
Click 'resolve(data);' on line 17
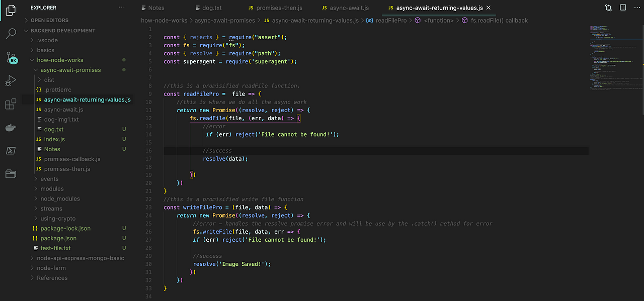click(225, 159)
